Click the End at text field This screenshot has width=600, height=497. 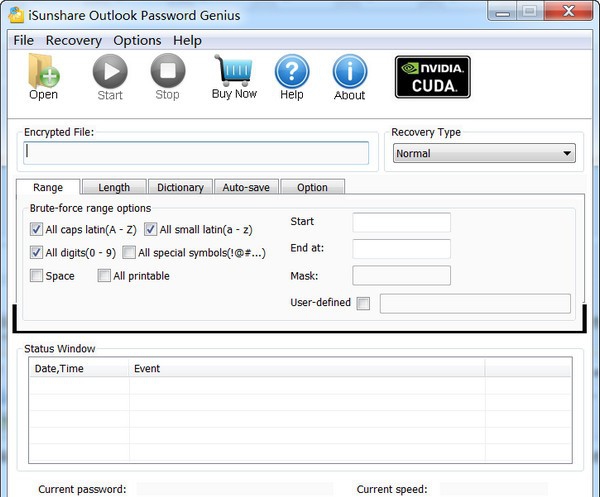tap(401, 249)
